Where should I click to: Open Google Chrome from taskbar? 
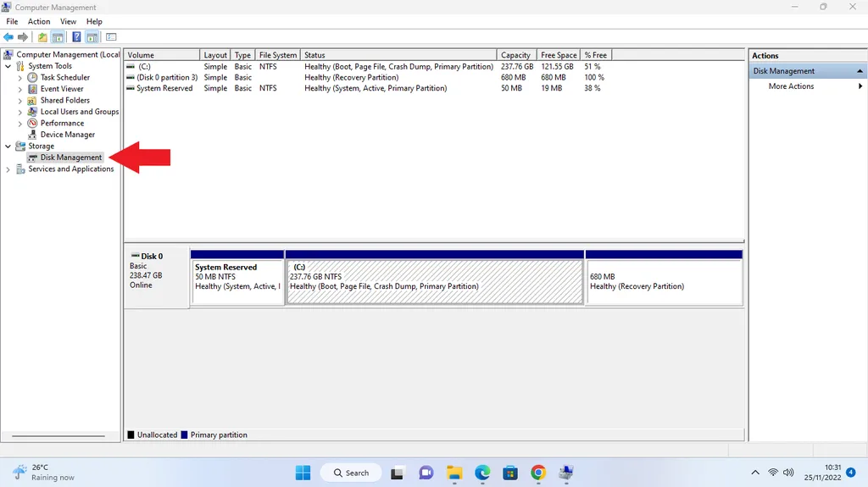coord(538,473)
